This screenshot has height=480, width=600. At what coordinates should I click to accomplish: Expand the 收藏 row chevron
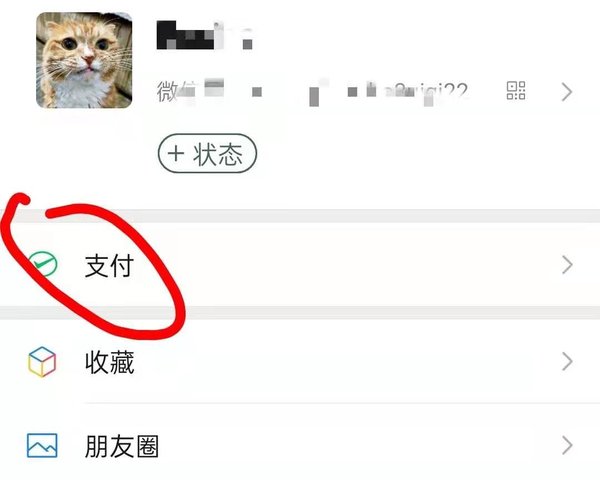click(x=567, y=362)
